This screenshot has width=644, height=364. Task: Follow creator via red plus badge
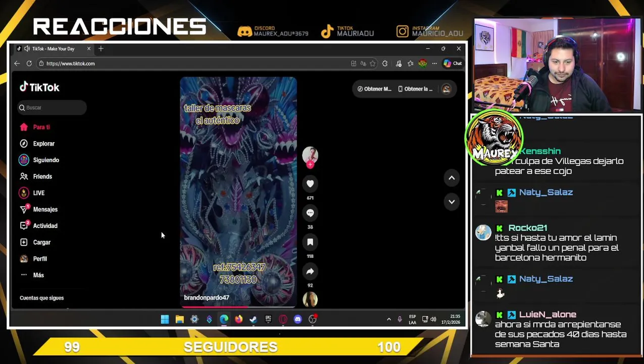coord(310,165)
